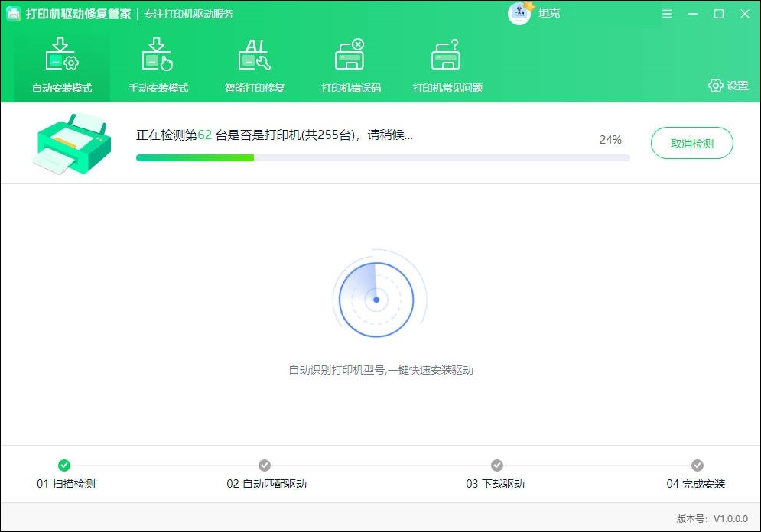
Task: Click the 04 完成安装 step label
Action: click(695, 484)
